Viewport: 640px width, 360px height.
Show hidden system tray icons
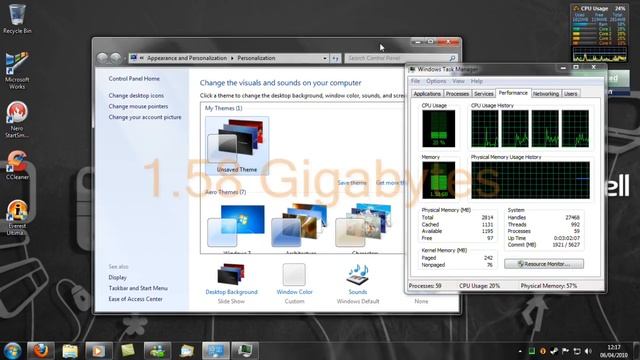pyautogui.click(x=520, y=351)
